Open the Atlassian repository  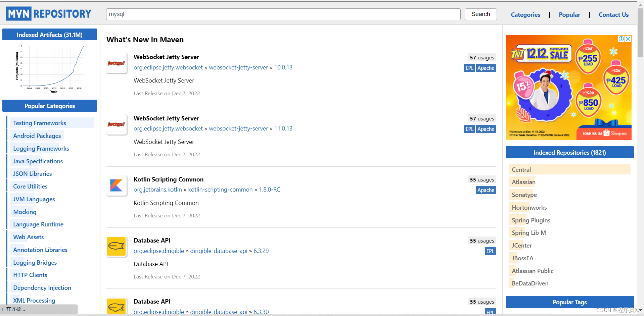coord(523,182)
